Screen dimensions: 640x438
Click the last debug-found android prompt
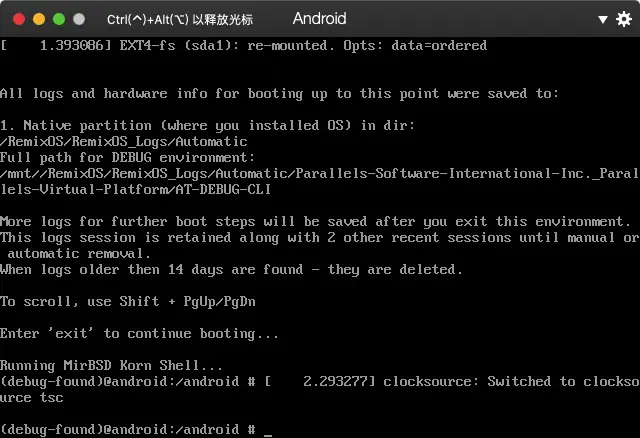tap(128, 429)
